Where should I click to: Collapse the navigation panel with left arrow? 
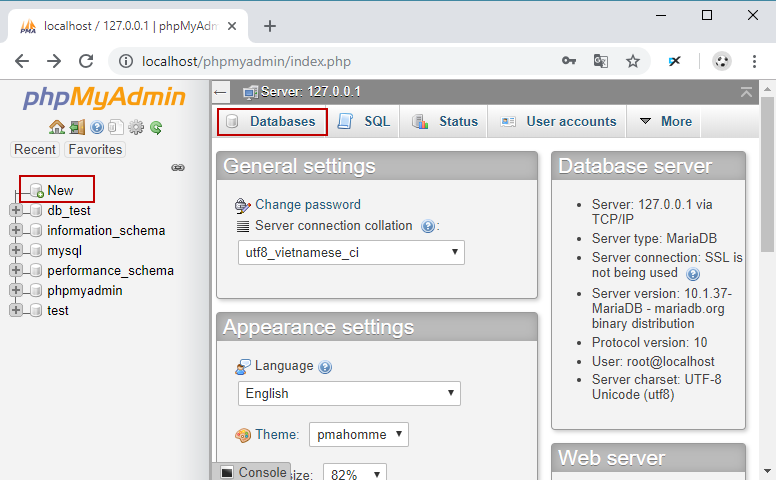[x=221, y=92]
